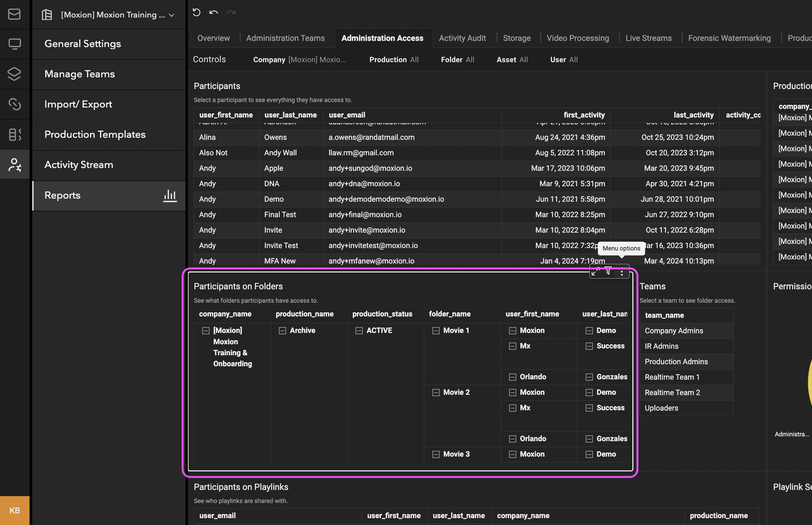Screen dimensions: 812x525
Task: Open the Forensic Watermarking tab
Action: coord(729,38)
